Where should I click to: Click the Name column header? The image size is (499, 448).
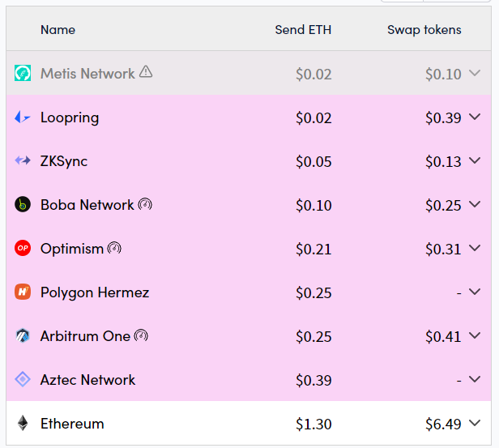point(58,30)
